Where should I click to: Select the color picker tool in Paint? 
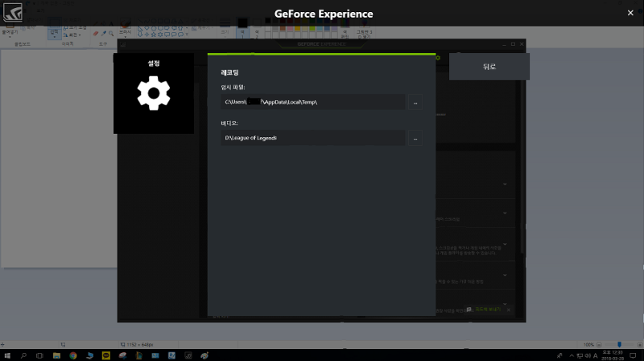pos(104,34)
